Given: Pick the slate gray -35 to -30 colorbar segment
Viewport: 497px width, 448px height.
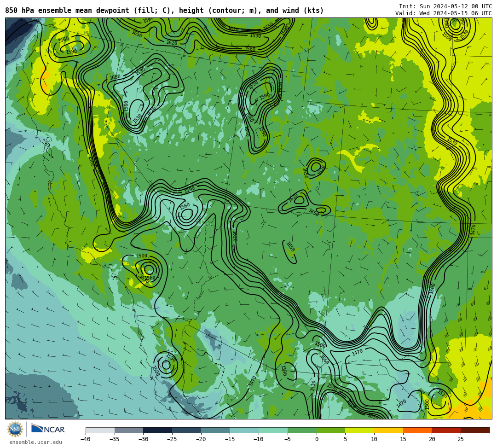Looking at the screenshot, I should pyautogui.click(x=129, y=430).
